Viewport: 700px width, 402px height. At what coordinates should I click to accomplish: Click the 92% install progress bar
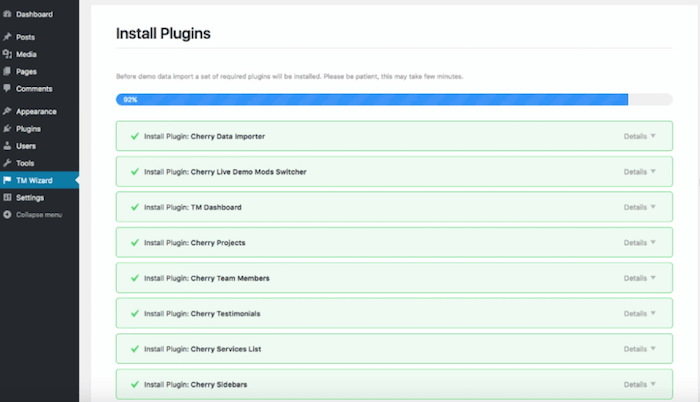[394, 100]
